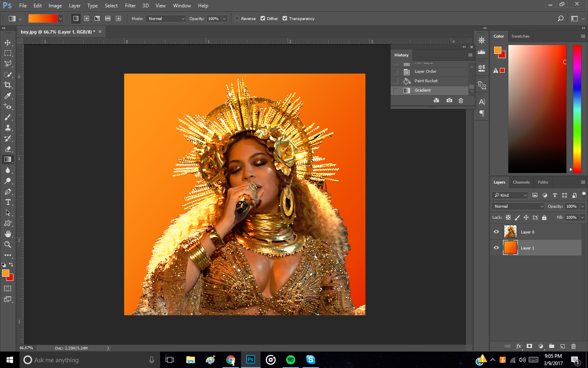Toggle lock all padlock icon
The image size is (588, 368).
pyautogui.click(x=544, y=218)
